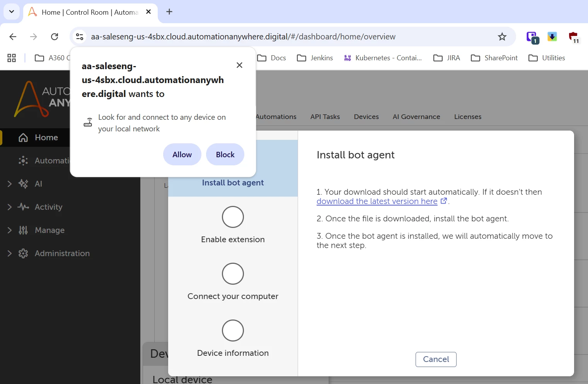Viewport: 588px width, 384px height.
Task: Expand the AI sidebar section
Action: pos(10,184)
